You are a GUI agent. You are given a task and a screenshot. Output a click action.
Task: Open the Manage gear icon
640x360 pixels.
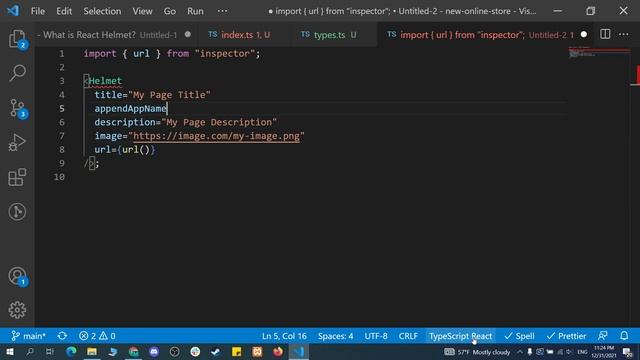pyautogui.click(x=17, y=310)
